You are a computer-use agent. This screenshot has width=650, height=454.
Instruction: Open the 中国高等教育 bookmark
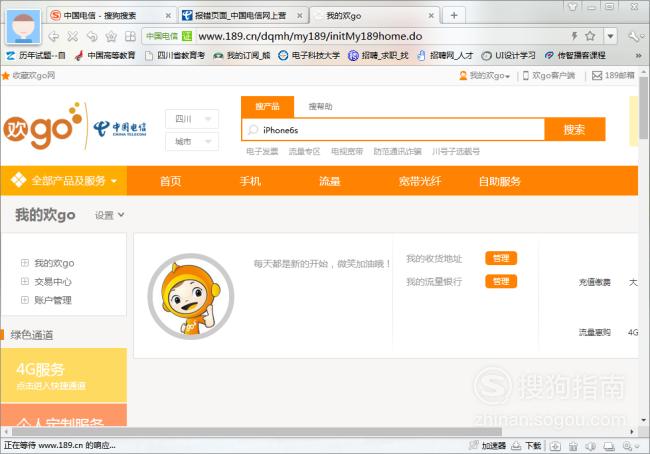click(105, 55)
